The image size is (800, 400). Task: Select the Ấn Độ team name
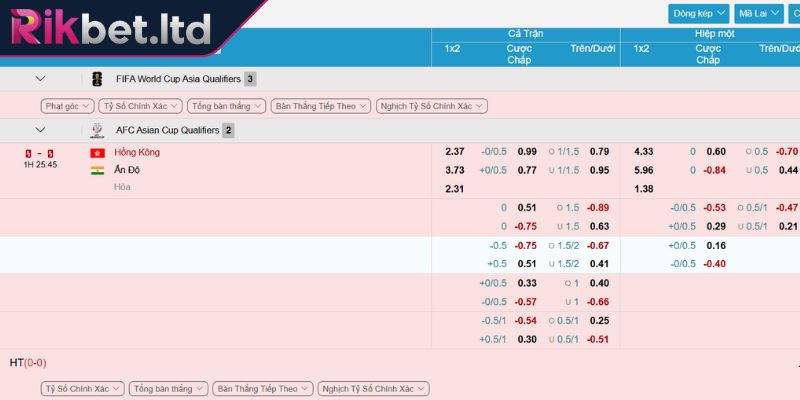click(127, 170)
